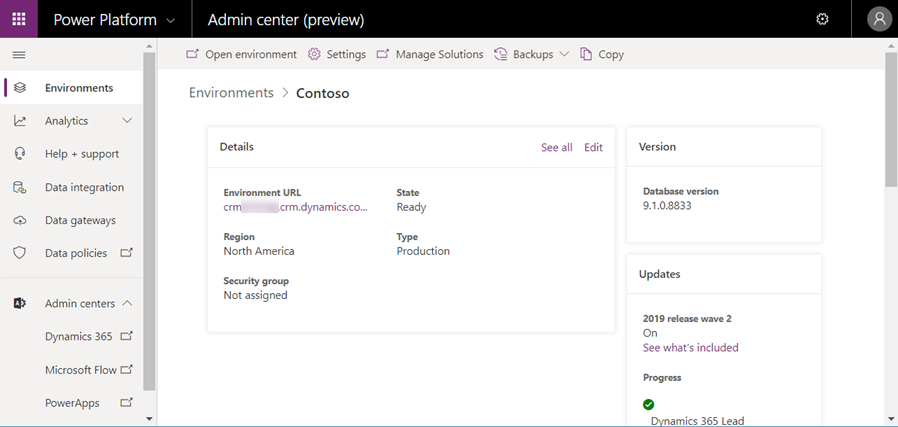
Task: Click the settings gear in header
Action: 823,19
